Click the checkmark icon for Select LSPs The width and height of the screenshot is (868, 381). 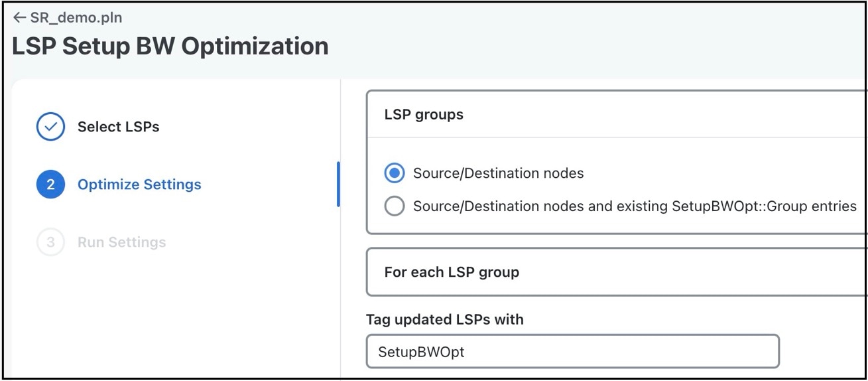[50, 127]
